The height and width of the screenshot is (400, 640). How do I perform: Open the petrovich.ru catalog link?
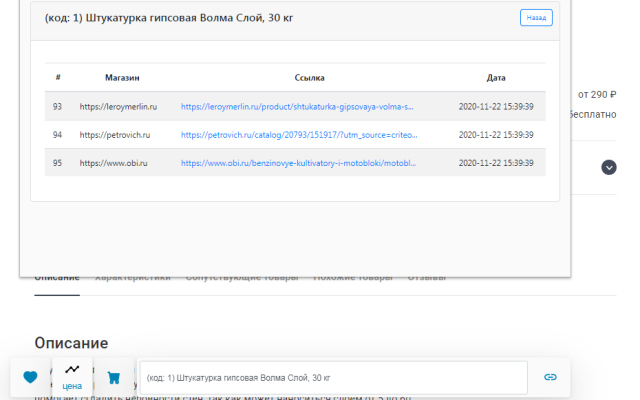point(299,134)
